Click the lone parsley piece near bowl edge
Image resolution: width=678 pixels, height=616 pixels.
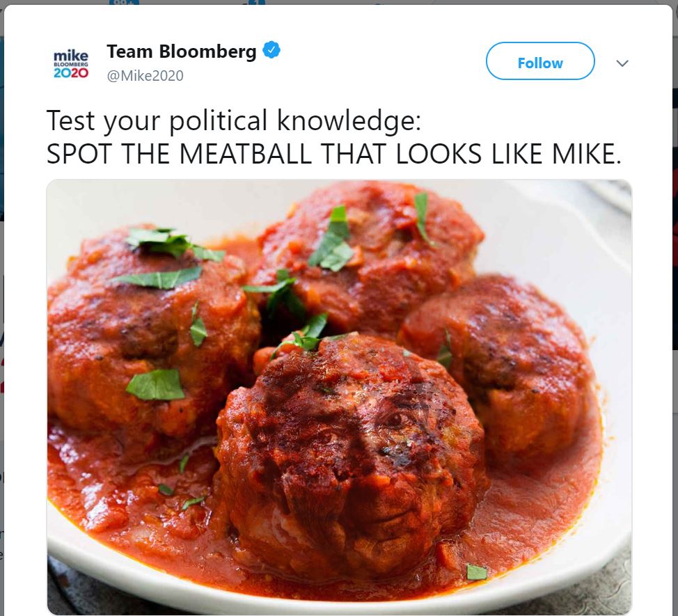click(477, 571)
